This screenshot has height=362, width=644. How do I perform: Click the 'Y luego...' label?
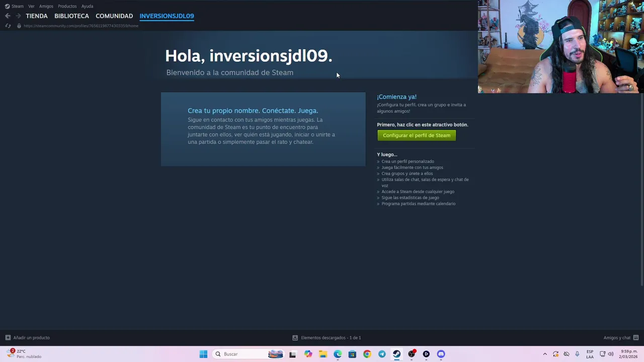[x=386, y=154]
